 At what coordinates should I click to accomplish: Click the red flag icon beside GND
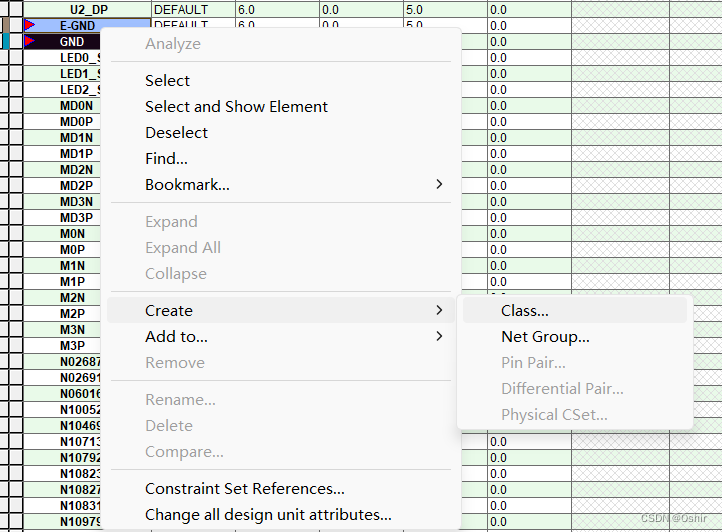tap(30, 41)
